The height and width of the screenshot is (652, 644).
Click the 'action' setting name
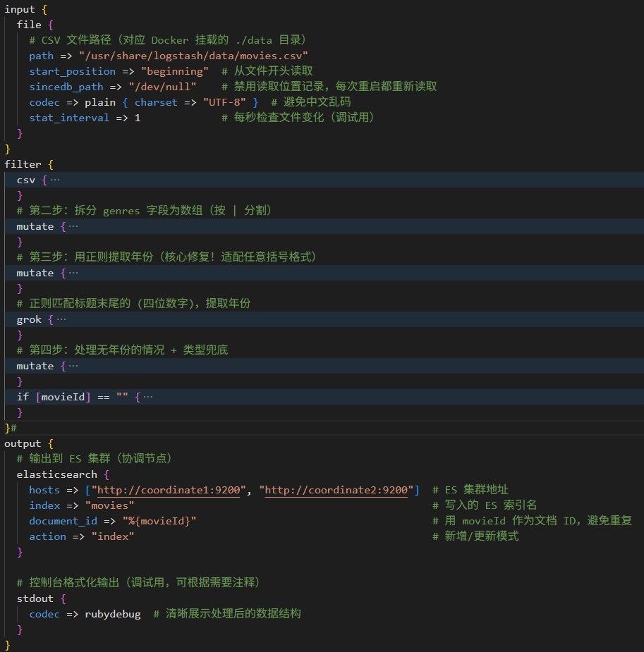point(47,537)
